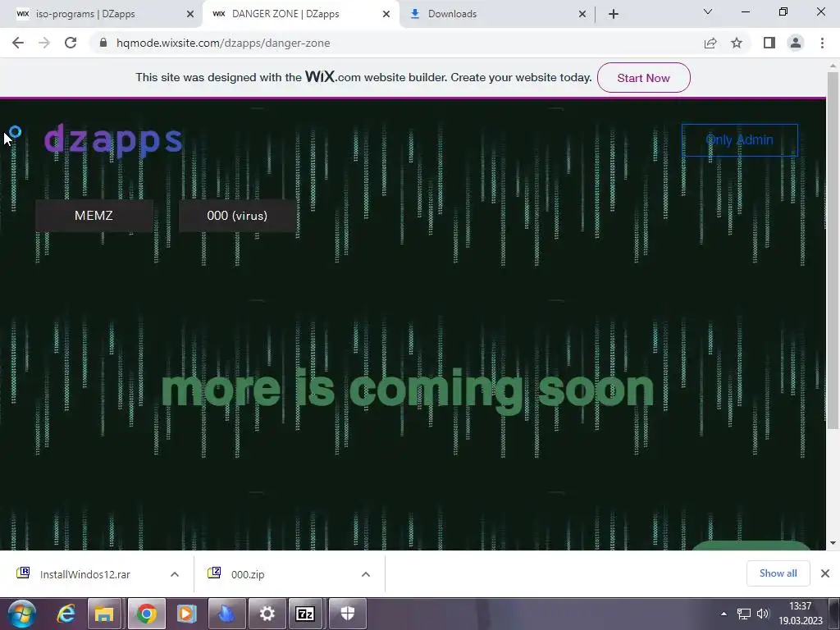840x630 pixels.
Task: Close the downloads bar
Action: 825,573
